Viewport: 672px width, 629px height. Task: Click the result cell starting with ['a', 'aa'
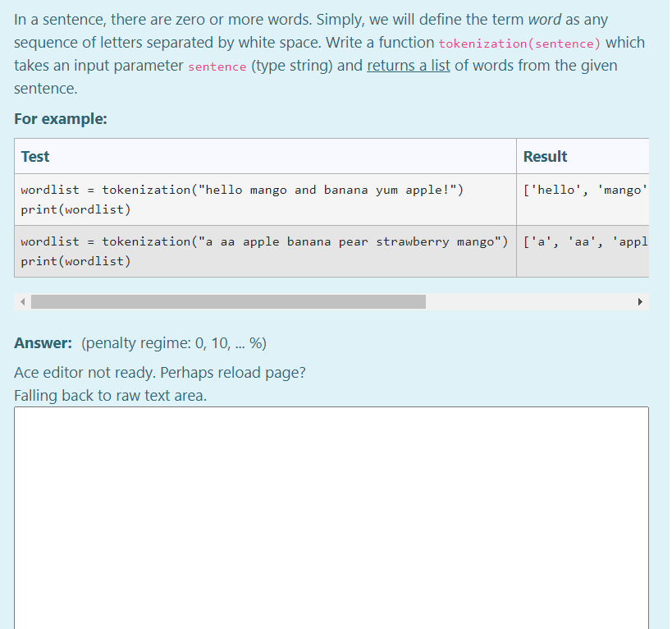583,251
